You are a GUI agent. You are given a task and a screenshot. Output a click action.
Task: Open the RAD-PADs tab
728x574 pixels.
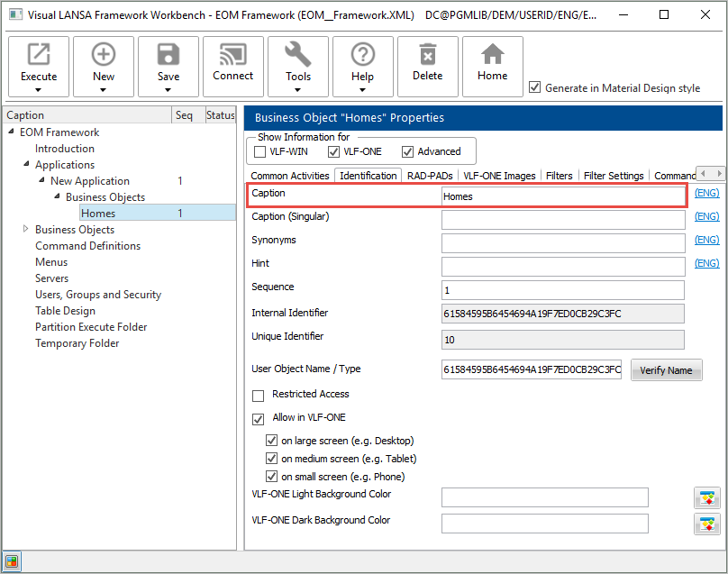(430, 176)
